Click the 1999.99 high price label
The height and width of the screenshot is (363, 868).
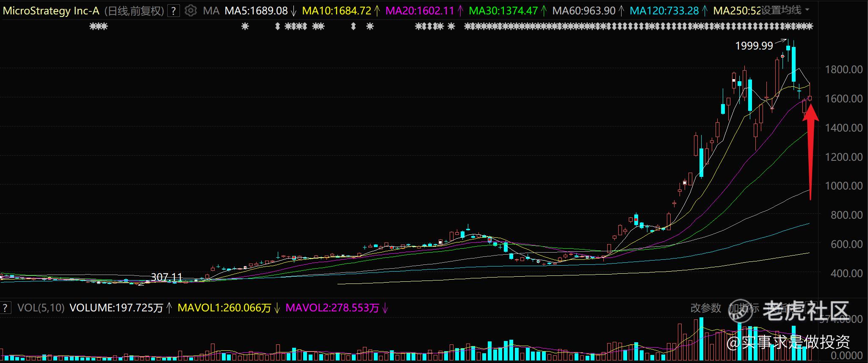coord(754,46)
